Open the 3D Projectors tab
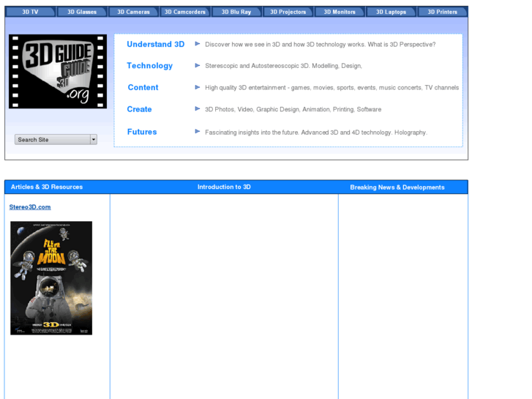This screenshot has width=532, height=399. [x=288, y=12]
